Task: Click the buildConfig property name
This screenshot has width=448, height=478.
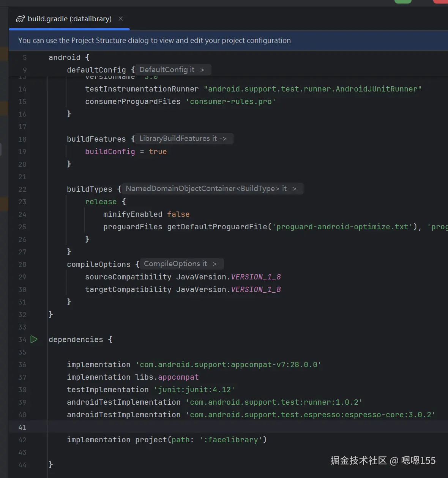Action: coord(110,151)
